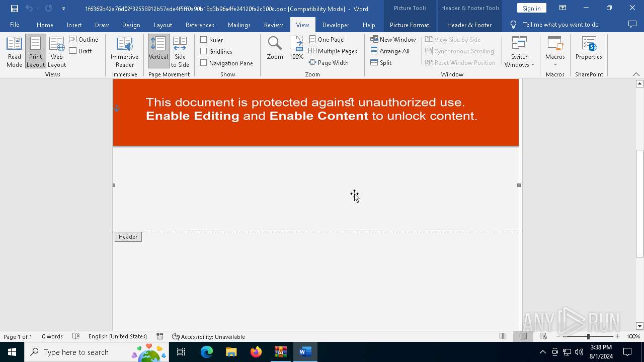The width and height of the screenshot is (644, 362).
Task: Open Immersive Reader
Action: pyautogui.click(x=124, y=52)
